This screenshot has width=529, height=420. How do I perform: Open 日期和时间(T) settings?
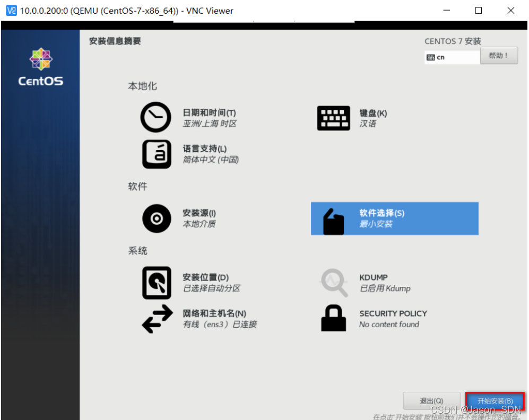[209, 112]
